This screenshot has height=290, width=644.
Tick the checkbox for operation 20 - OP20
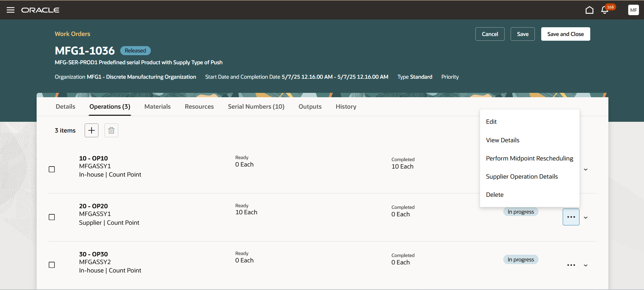coord(52,217)
